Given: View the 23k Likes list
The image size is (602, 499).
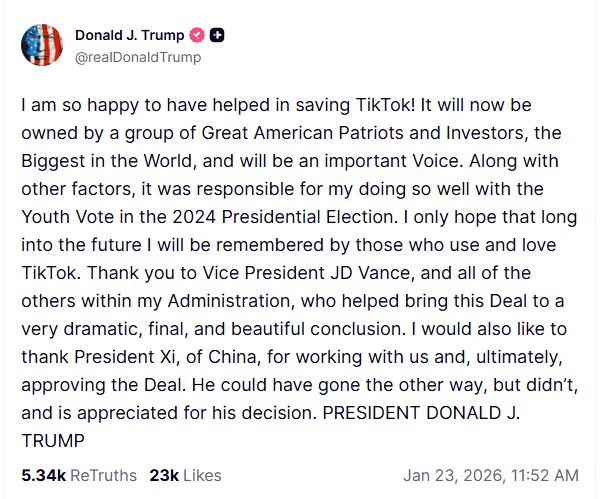Looking at the screenshot, I should coord(185,475).
